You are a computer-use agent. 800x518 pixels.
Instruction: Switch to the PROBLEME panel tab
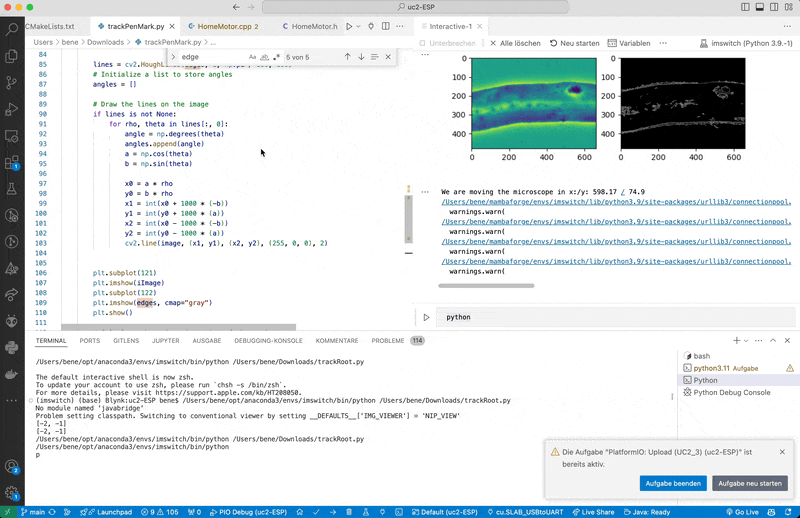tap(387, 340)
